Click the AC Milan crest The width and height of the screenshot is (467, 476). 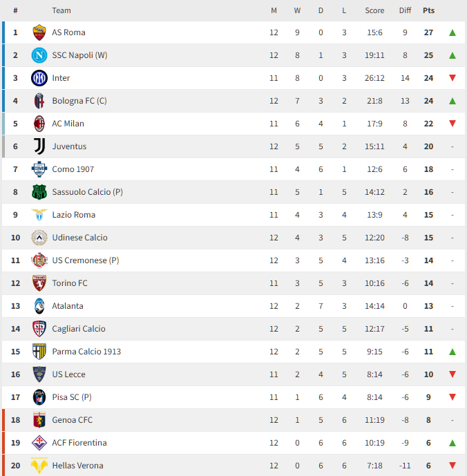pyautogui.click(x=39, y=124)
